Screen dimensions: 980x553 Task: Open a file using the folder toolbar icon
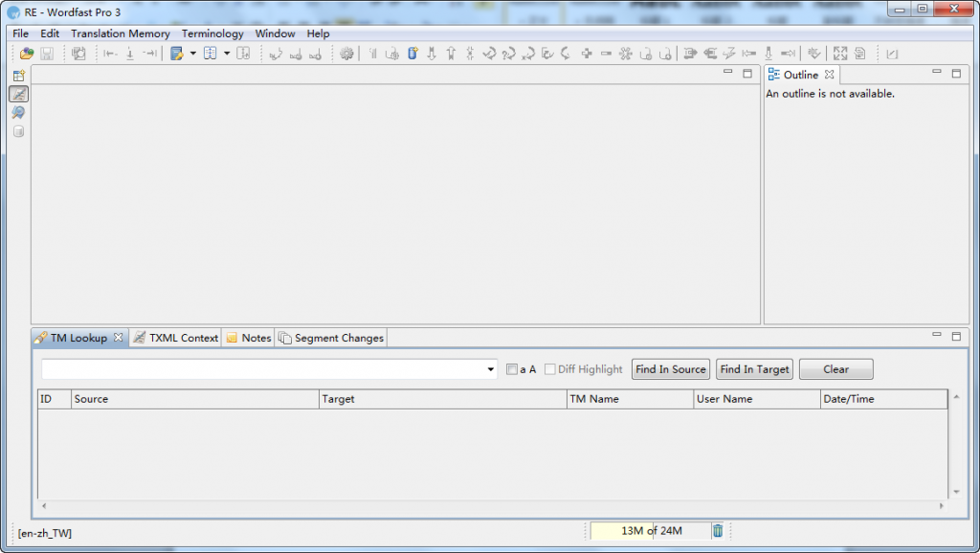(26, 53)
